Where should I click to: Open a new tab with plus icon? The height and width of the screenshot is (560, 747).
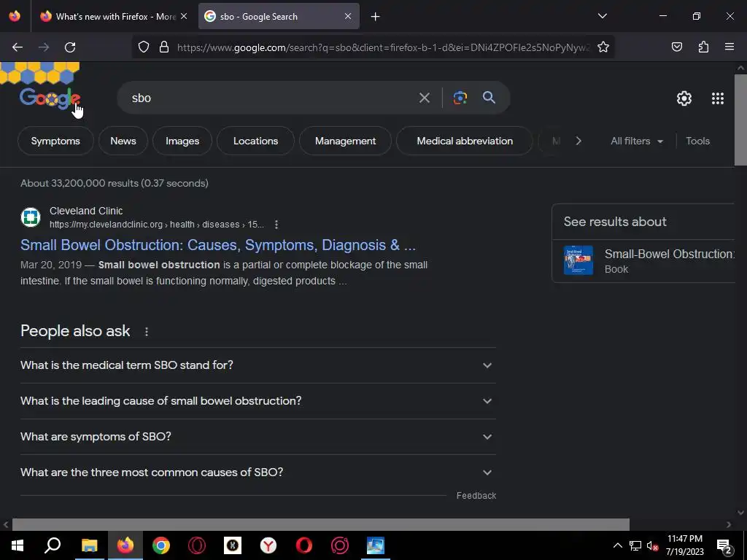376,17
